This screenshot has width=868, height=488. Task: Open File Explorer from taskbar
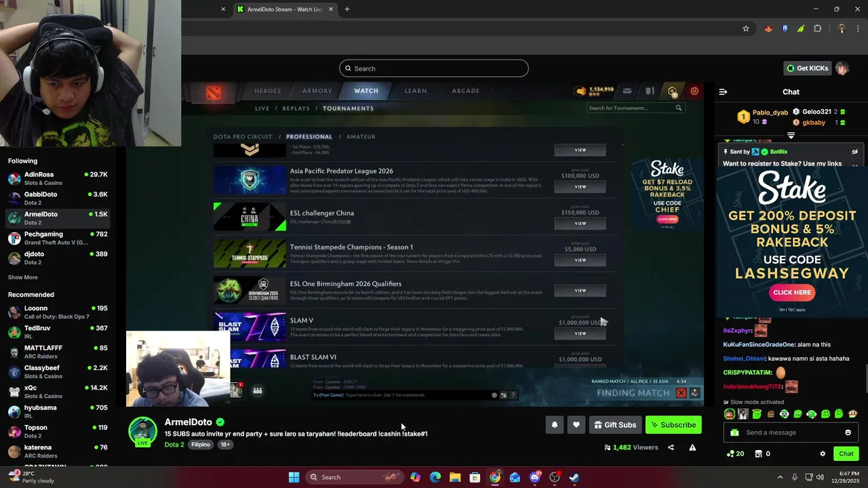pyautogui.click(x=455, y=477)
